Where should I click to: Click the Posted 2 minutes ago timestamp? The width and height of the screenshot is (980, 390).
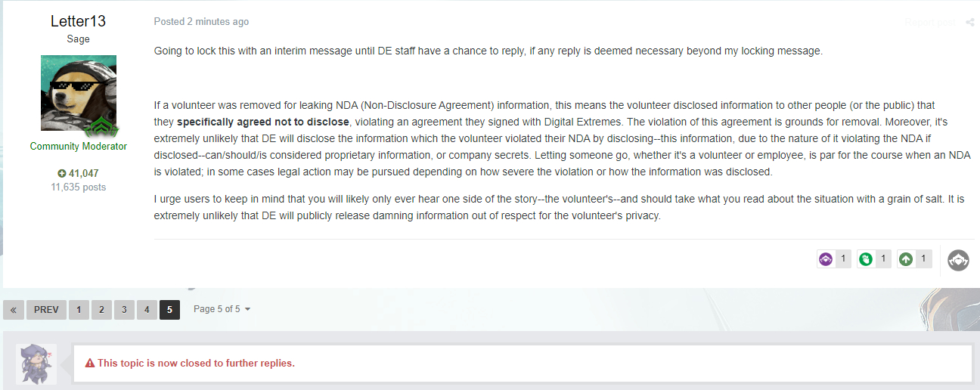pos(201,22)
